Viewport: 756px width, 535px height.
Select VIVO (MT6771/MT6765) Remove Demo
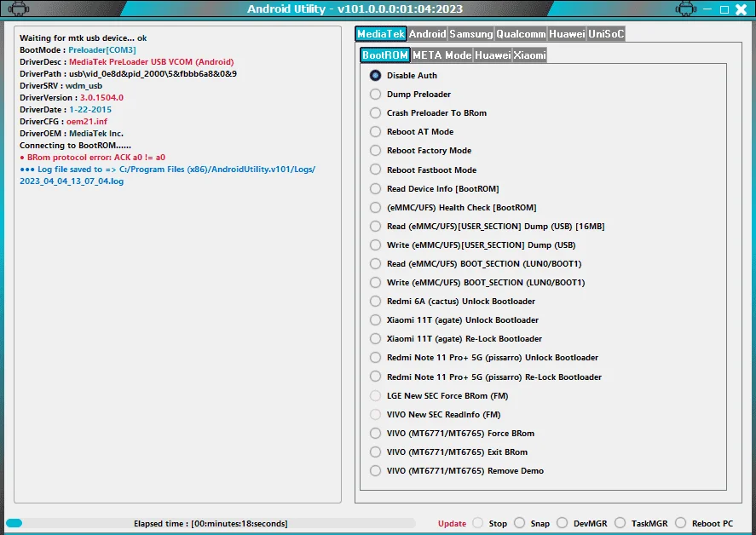tap(375, 471)
